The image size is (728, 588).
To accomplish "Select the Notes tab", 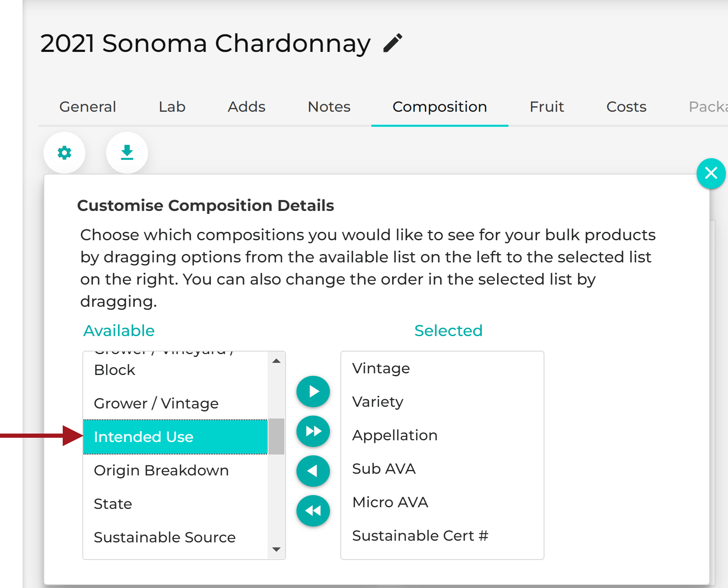I will (329, 107).
